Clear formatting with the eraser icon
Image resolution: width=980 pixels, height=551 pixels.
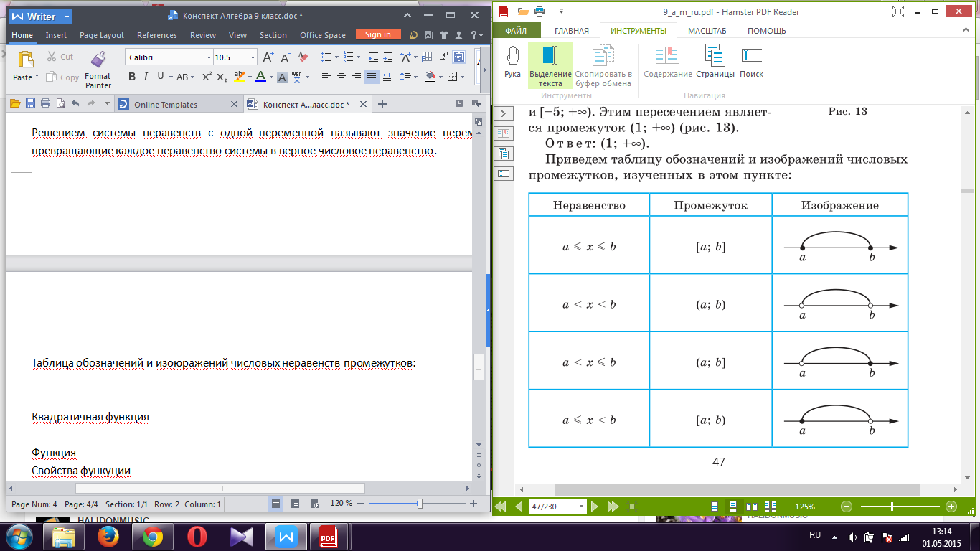coord(303,57)
